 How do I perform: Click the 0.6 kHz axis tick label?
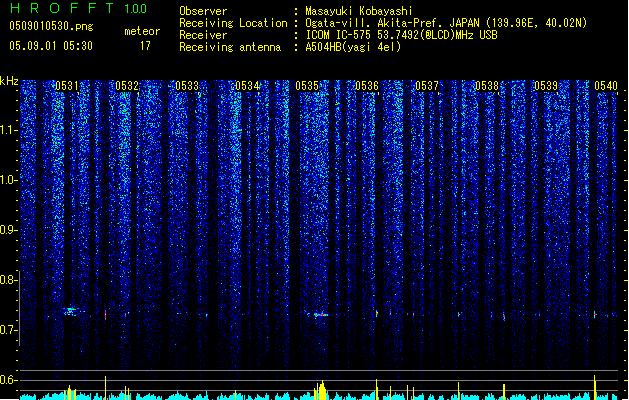(8, 380)
